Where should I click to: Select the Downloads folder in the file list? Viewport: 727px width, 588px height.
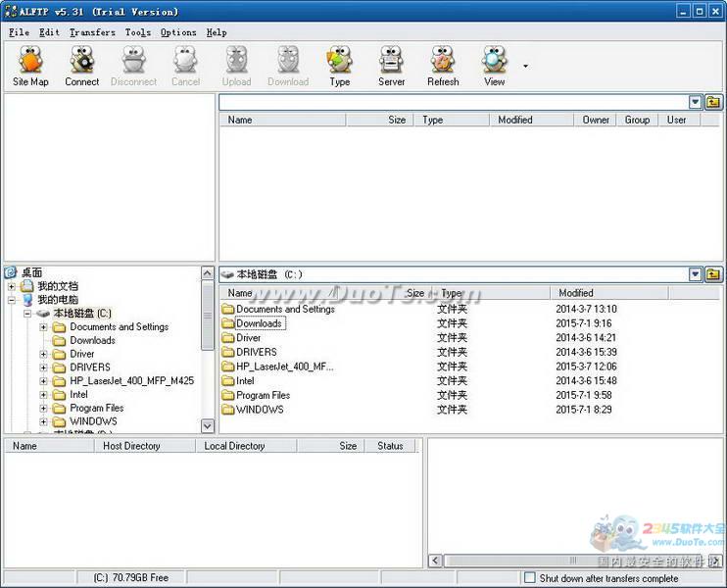pos(259,323)
